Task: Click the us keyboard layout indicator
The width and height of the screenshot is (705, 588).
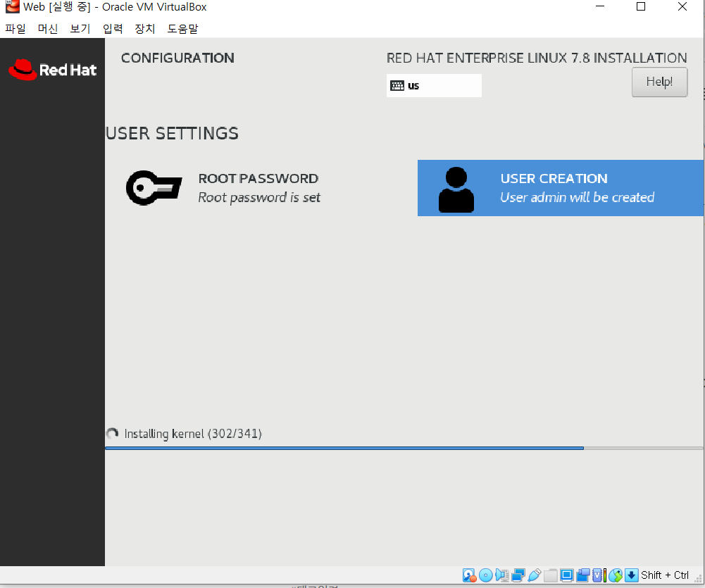Action: click(x=434, y=85)
